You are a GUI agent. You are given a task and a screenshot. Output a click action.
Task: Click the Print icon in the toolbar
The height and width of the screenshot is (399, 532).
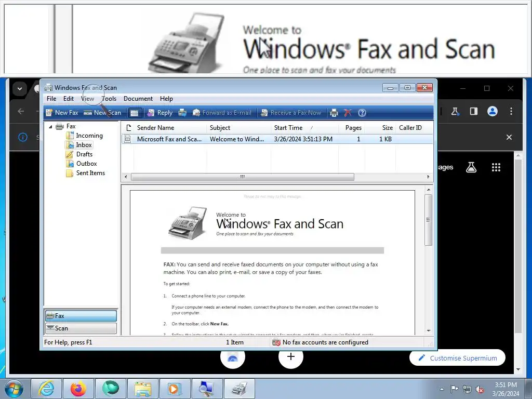click(x=334, y=113)
